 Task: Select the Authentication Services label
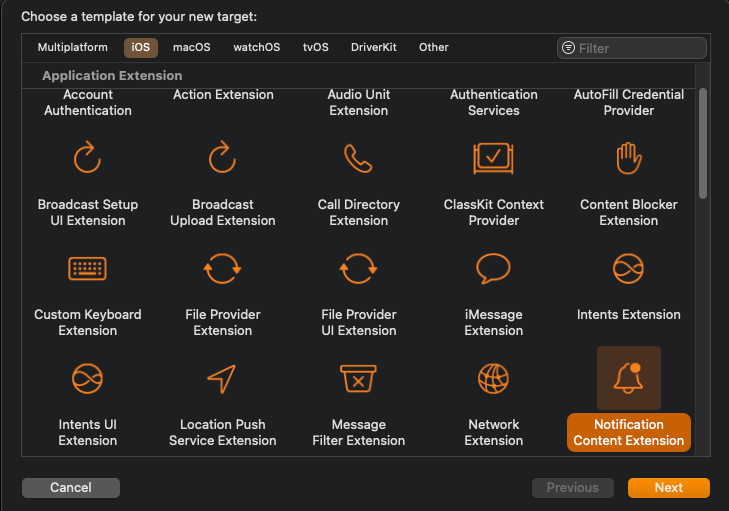494,102
